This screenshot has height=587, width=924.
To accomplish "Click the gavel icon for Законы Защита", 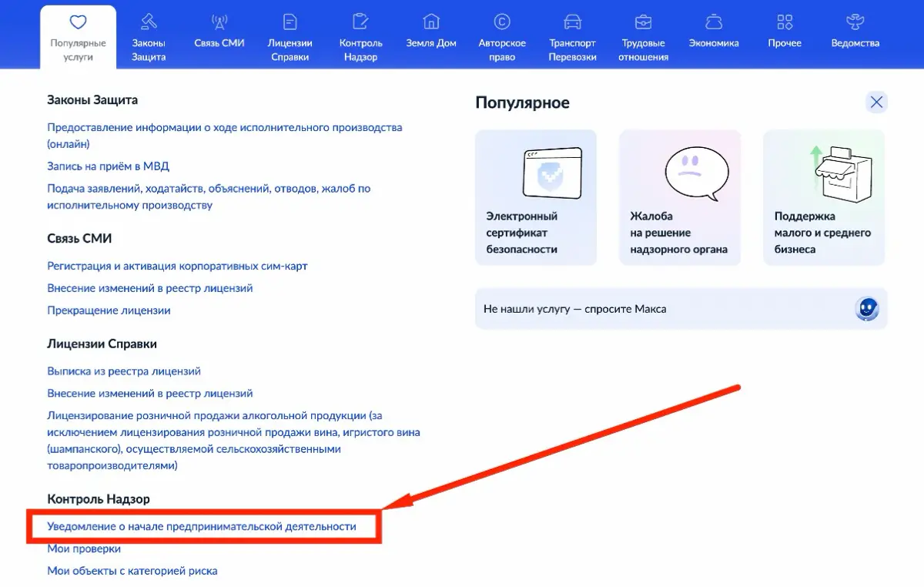I will tap(149, 22).
